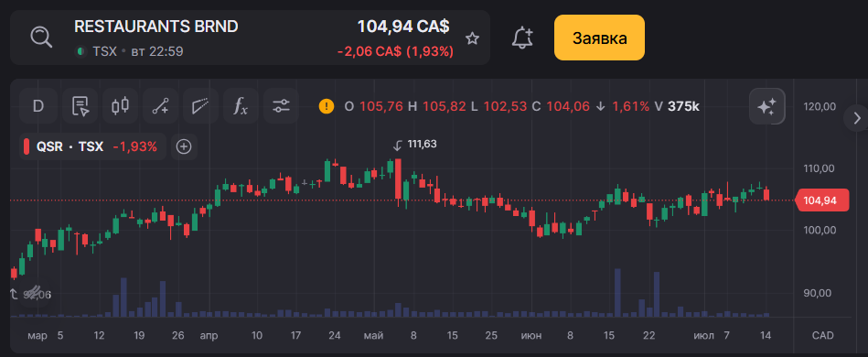This screenshot has width=868, height=357.
Task: Open the D timeframe interval selector
Action: 38,106
